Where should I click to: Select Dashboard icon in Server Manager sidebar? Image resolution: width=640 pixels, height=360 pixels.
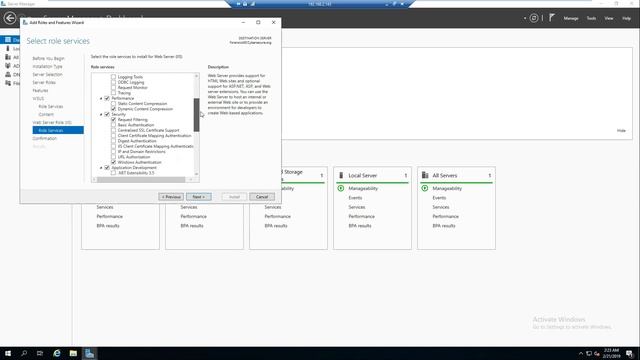click(8, 40)
